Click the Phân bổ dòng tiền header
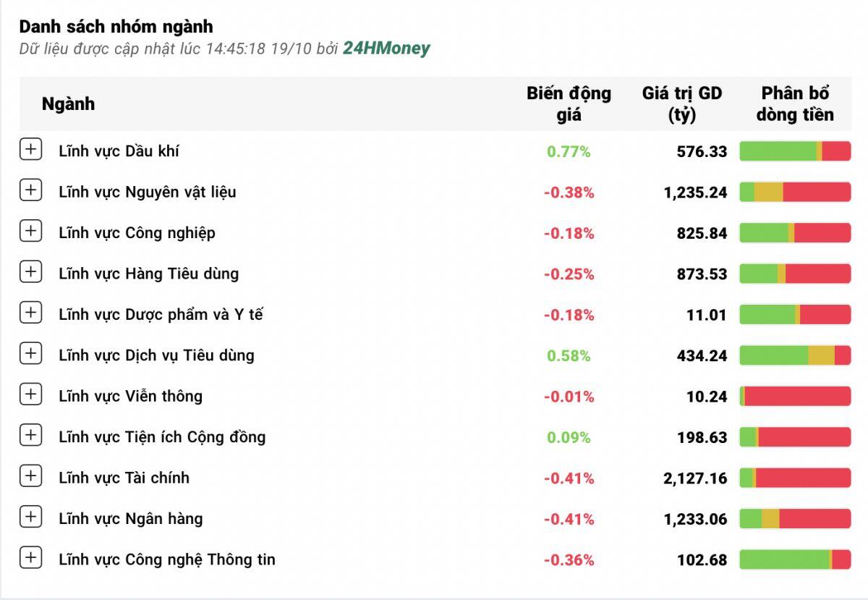868x600 pixels. tap(795, 103)
